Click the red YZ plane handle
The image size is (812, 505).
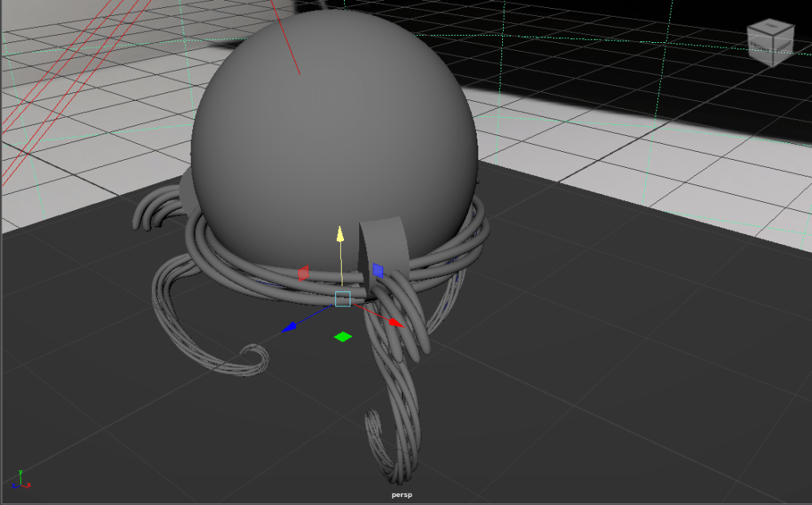303,274
